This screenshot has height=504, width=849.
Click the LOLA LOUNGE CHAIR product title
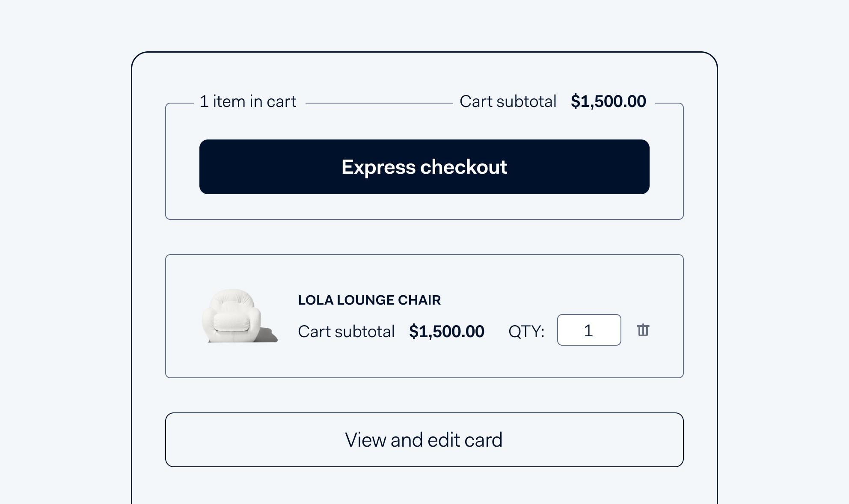369,300
